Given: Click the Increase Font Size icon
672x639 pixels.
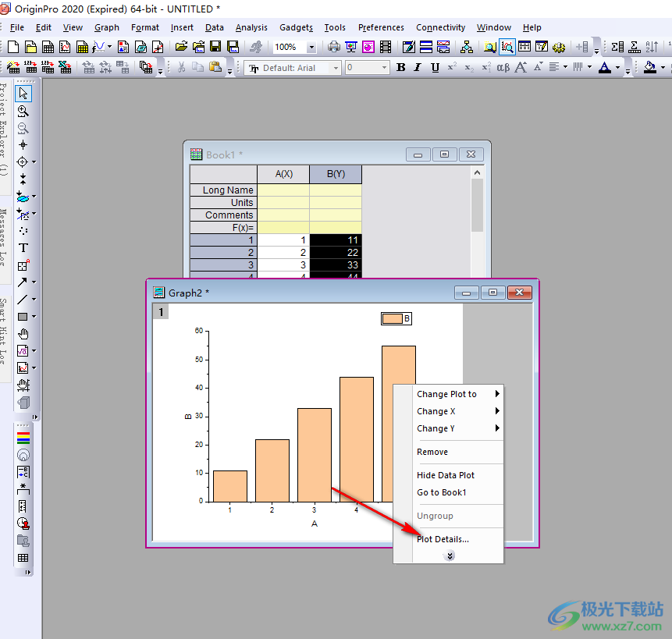Looking at the screenshot, I should (x=521, y=67).
